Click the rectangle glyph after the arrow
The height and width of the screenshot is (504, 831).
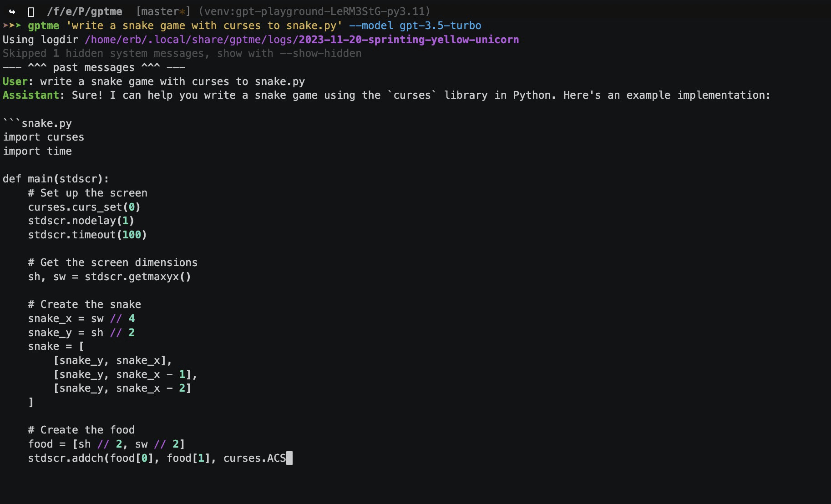pyautogui.click(x=31, y=12)
